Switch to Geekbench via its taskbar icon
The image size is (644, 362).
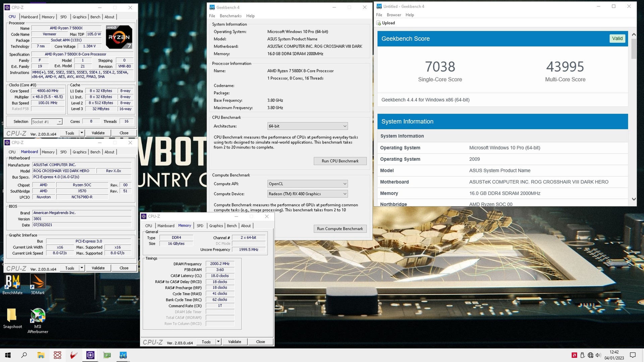coord(123,355)
